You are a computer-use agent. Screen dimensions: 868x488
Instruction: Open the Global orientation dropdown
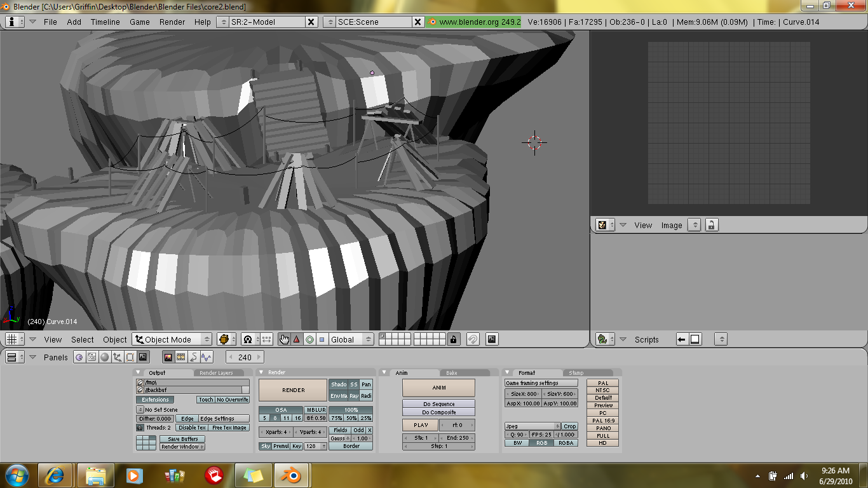coord(351,339)
